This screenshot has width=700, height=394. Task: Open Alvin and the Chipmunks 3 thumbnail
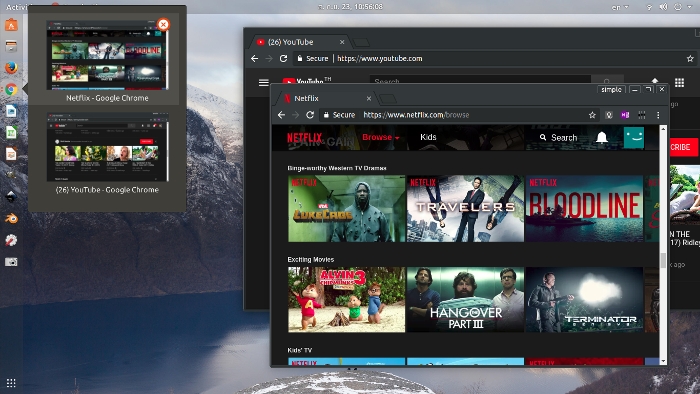[x=346, y=299]
